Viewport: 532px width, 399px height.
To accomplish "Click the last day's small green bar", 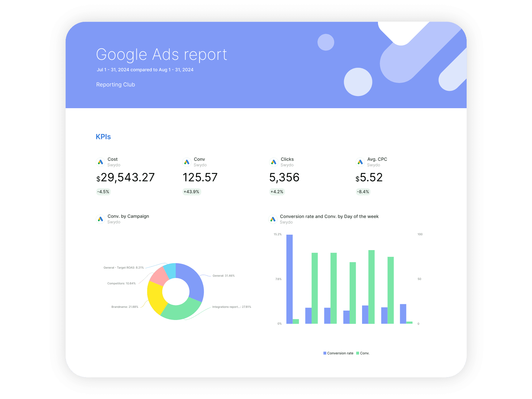I will pyautogui.click(x=409, y=322).
